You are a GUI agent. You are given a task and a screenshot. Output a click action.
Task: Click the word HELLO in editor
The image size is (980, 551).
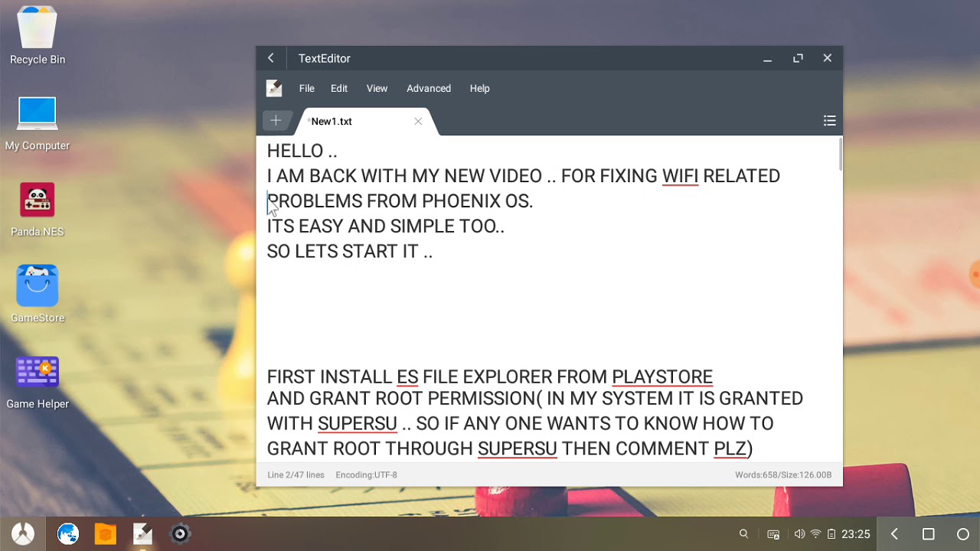[x=295, y=151]
